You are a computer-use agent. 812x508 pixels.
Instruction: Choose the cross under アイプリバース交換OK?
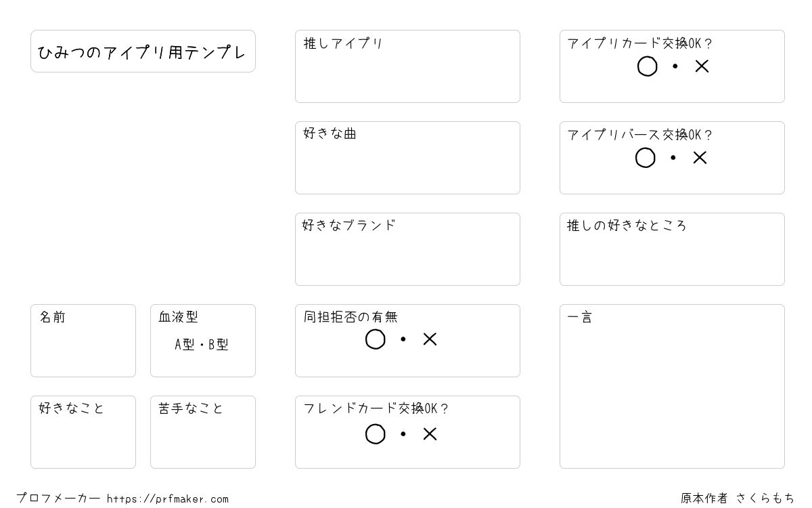(x=700, y=158)
